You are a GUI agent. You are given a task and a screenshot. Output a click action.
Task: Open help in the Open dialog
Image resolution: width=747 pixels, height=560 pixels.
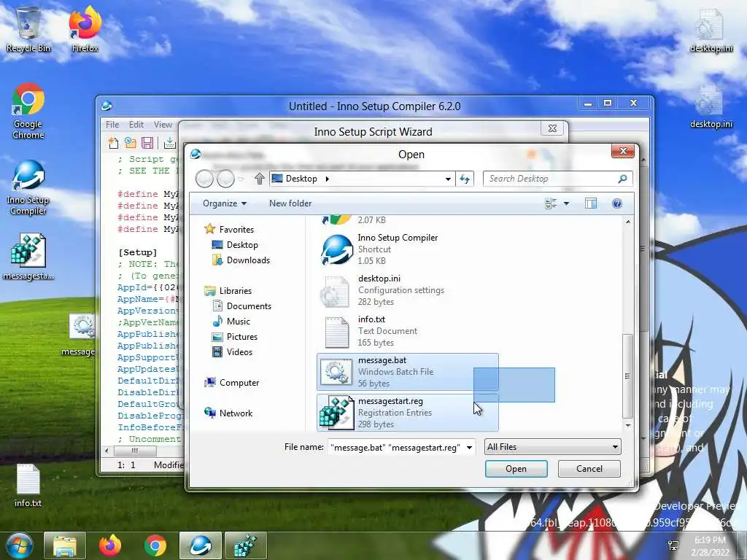[617, 203]
